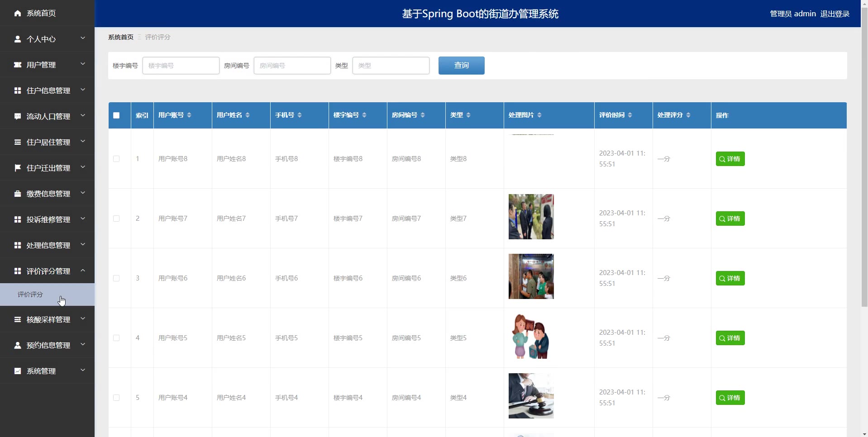Click 退出登录 to log out
Viewport: 868px width, 437px height.
pyautogui.click(x=835, y=14)
